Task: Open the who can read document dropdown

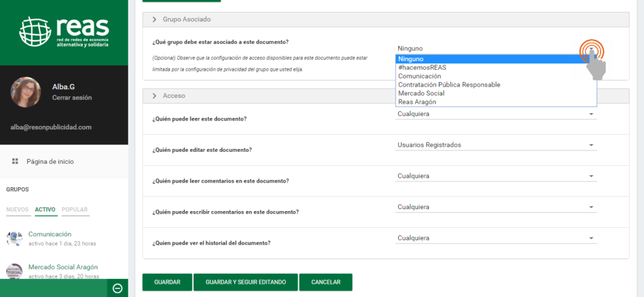Action: point(496,114)
